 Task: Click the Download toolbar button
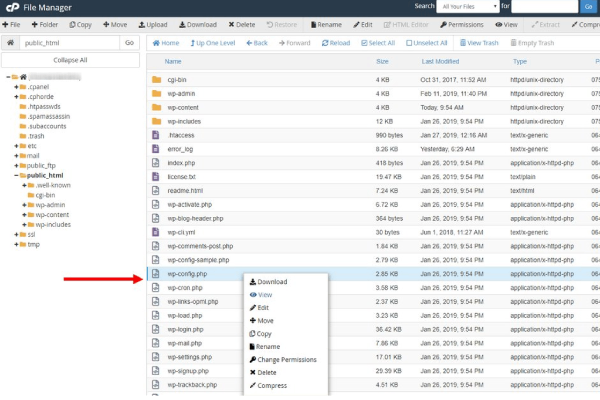tap(196, 23)
